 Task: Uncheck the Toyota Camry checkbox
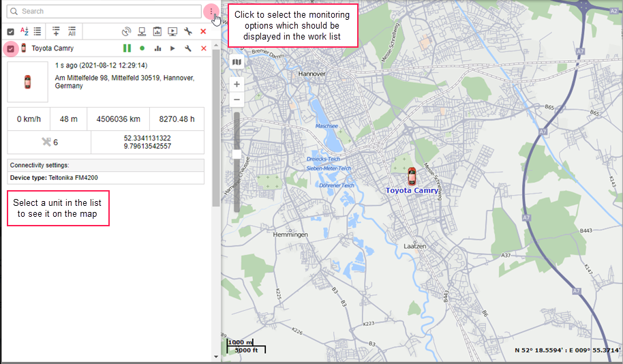click(x=11, y=49)
